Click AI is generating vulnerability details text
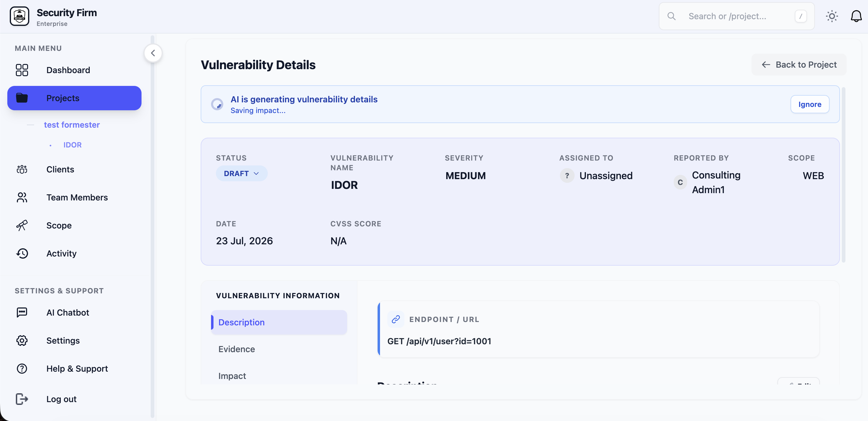 (x=303, y=99)
